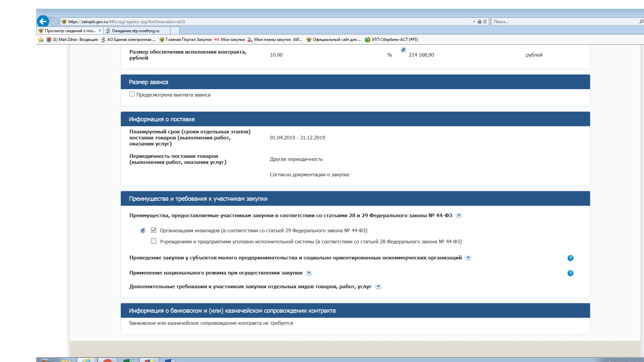The image size is (644, 362).
Task: Collapse Преимущества по статьям 28 и 29 section
Action: [x=459, y=215]
